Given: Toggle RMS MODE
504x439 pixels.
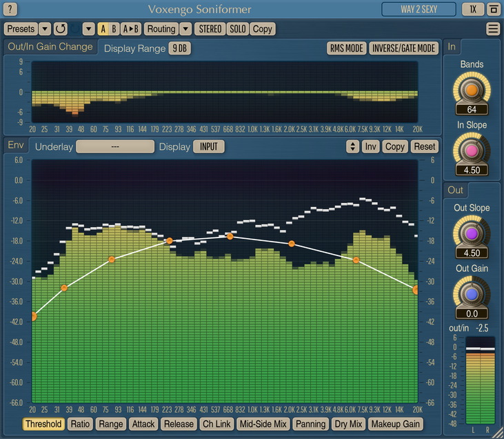Looking at the screenshot, I should tap(347, 48).
